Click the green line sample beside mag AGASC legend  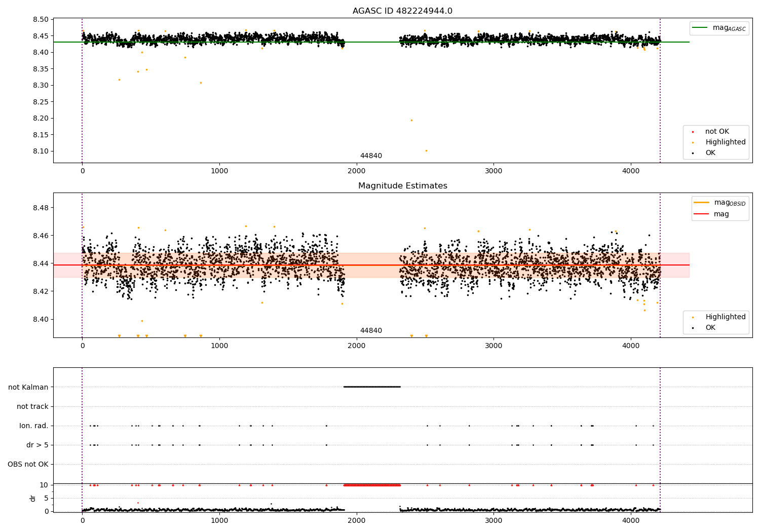[700, 28]
